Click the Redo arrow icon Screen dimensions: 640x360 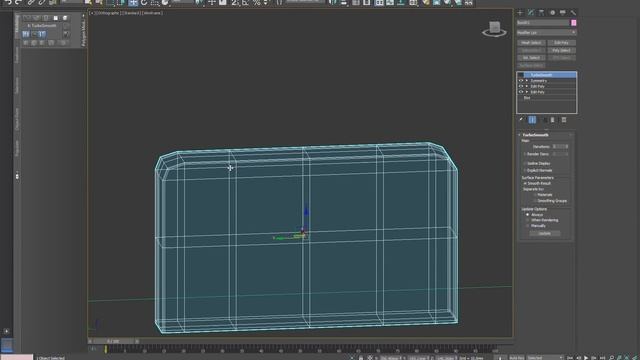tap(18, 2)
